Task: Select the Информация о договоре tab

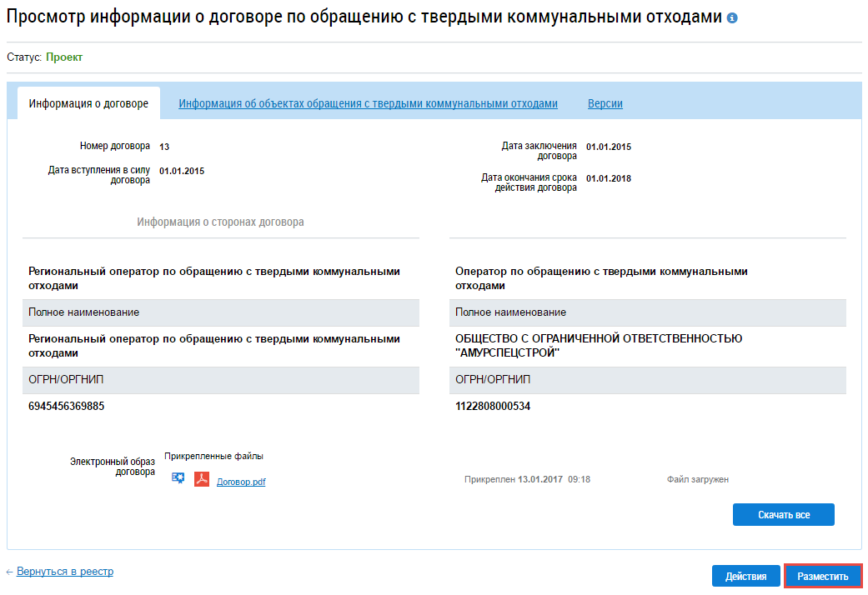Action: coord(88,104)
